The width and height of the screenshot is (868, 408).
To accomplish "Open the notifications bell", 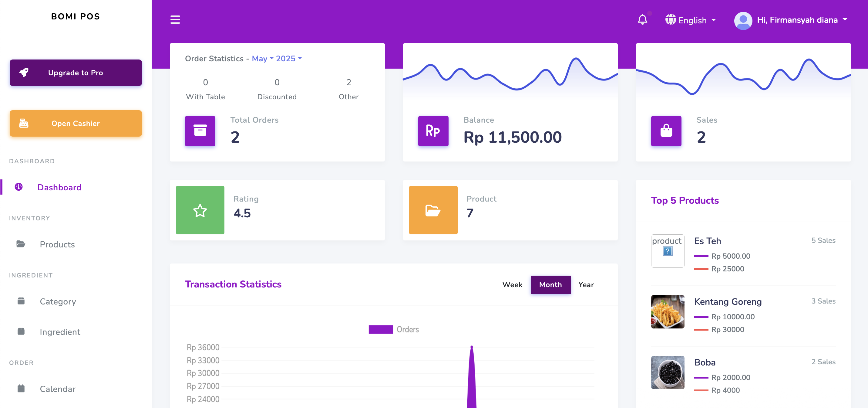I will (642, 19).
